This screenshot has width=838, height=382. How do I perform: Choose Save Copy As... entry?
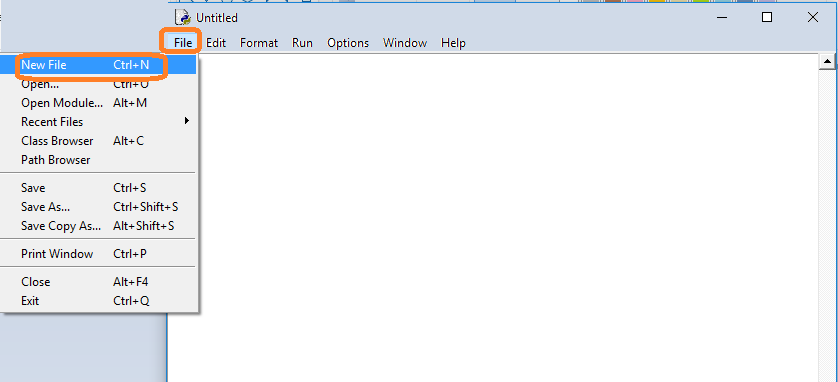point(98,226)
